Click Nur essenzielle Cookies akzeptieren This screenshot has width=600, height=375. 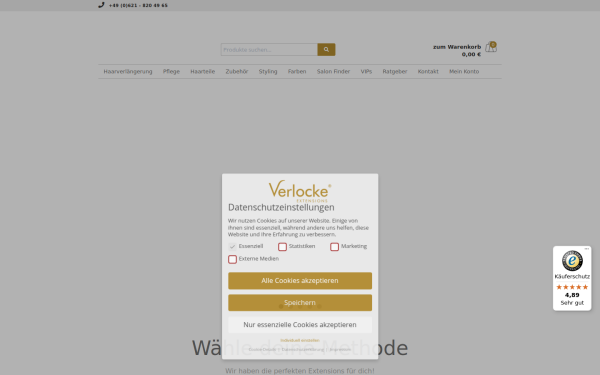point(300,324)
